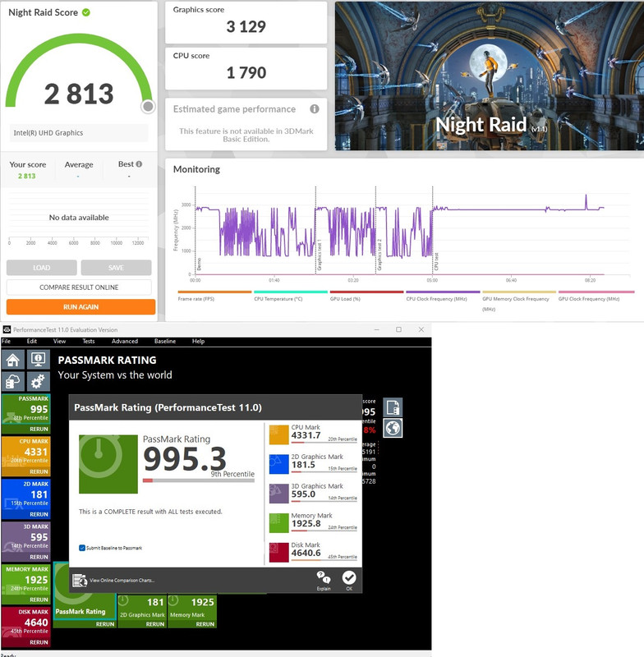Image resolution: width=644 pixels, height=657 pixels.
Task: Click the info icon beside Estimated game performance
Action: pos(315,109)
